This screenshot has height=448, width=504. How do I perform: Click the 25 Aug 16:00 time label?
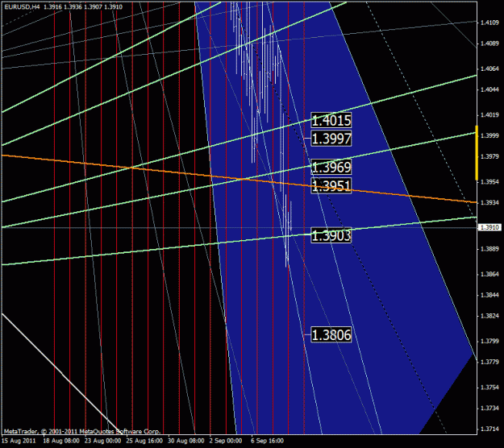tap(144, 441)
